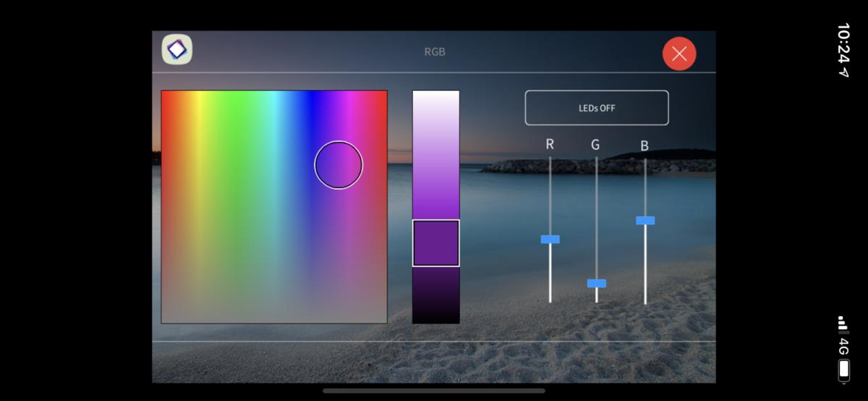The image size is (868, 401).
Task: Turn off lights with LEDs OFF button
Action: (597, 108)
